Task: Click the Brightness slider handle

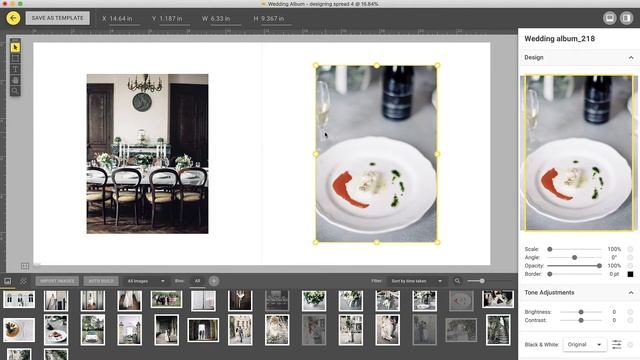Action: [581, 312]
